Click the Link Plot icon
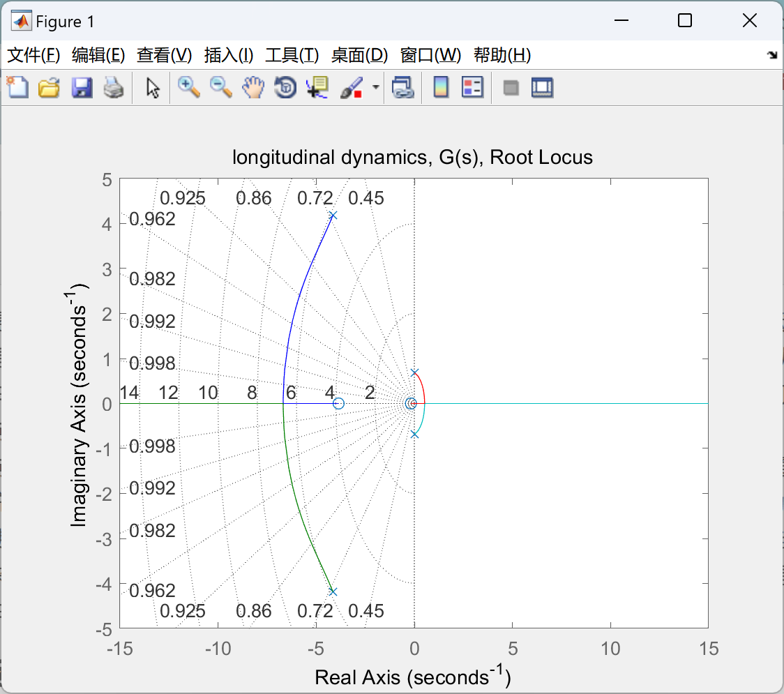Screen dimensions: 784x694 [x=403, y=87]
